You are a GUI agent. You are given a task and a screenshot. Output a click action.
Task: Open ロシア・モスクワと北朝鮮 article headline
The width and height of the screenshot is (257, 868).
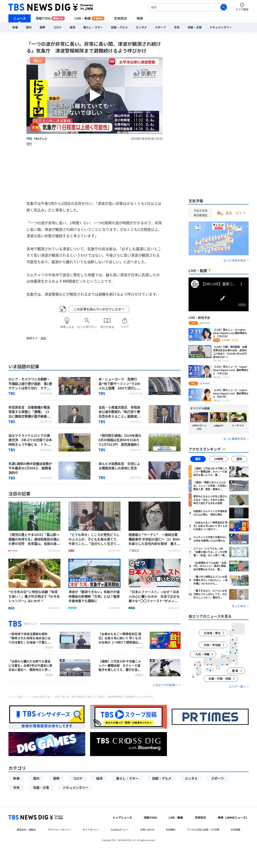tap(30, 383)
